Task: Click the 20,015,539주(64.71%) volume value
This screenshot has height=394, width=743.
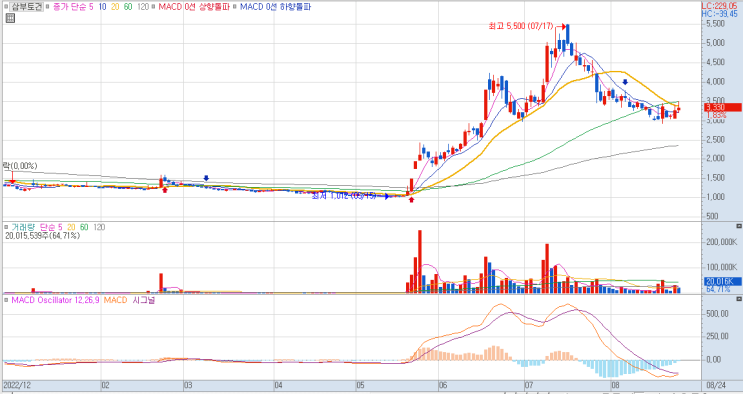Action: (x=43, y=236)
